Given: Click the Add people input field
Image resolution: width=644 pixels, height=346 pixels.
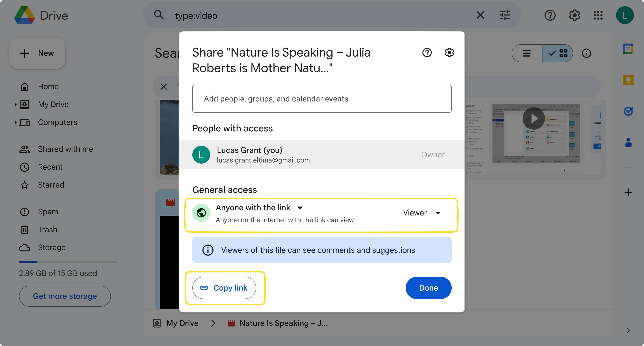Looking at the screenshot, I should [322, 98].
